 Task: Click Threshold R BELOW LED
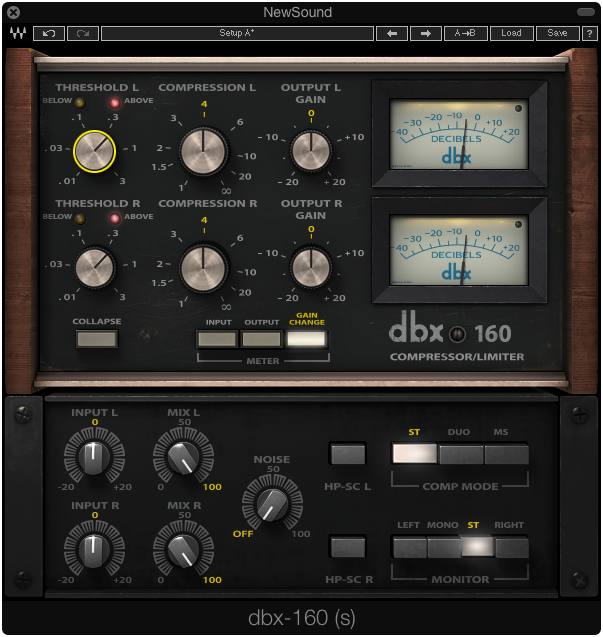(80, 219)
